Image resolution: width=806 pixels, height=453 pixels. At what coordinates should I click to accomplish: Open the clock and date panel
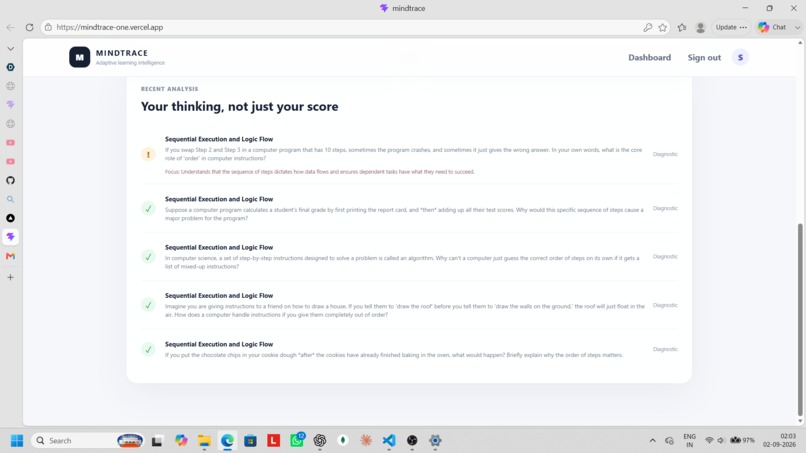779,441
